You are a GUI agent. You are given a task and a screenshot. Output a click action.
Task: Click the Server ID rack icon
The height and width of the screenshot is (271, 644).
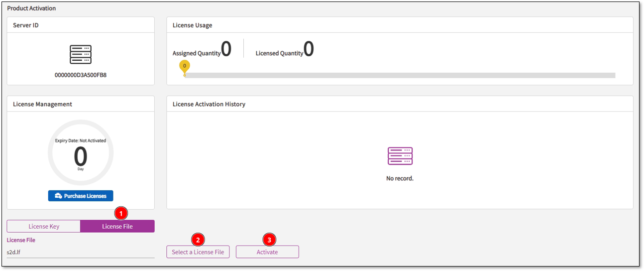[81, 54]
